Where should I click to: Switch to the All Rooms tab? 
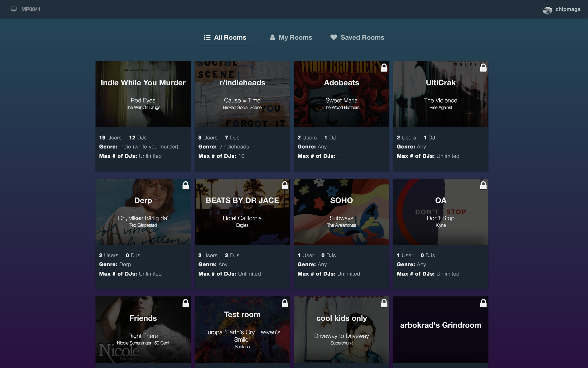pos(225,37)
